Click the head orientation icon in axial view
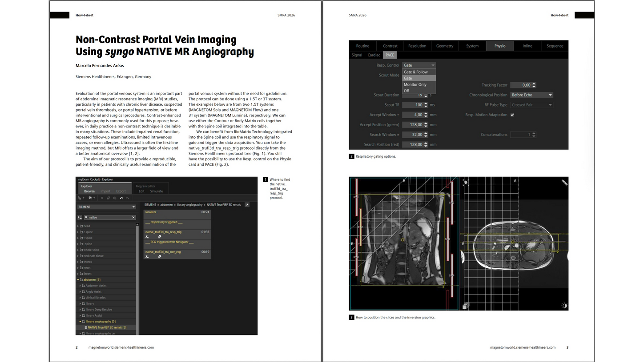Image resolution: width=644 pixels, height=362 pixels. tap(466, 182)
